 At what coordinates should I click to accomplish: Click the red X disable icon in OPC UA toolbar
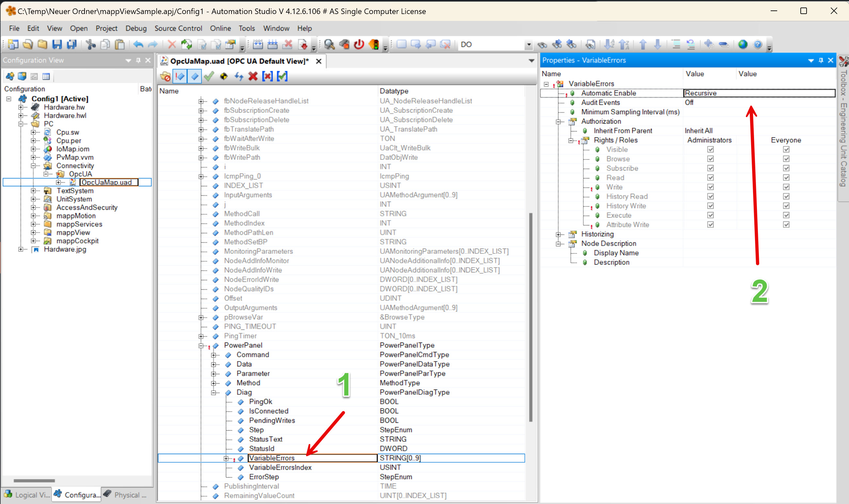253,76
